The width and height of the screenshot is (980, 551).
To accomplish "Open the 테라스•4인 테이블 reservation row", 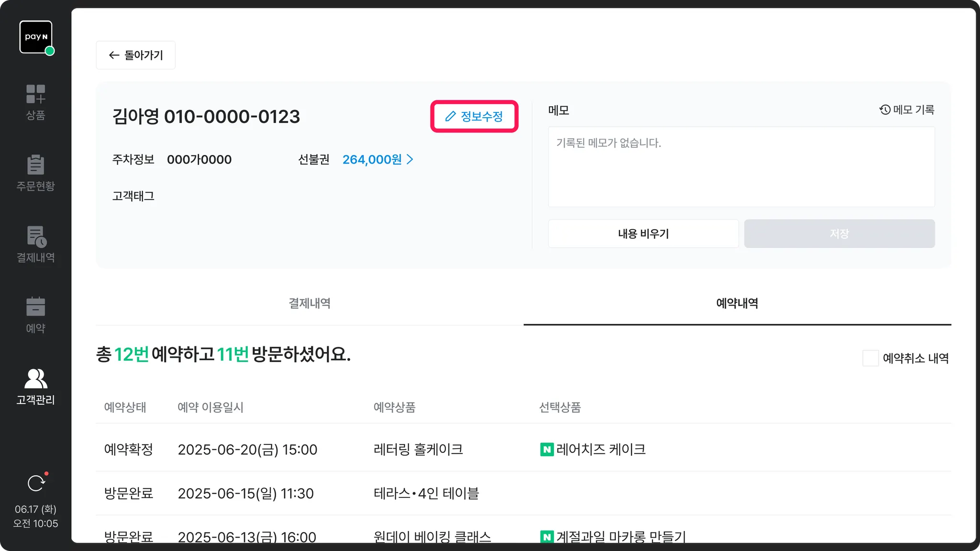I will coord(426,493).
